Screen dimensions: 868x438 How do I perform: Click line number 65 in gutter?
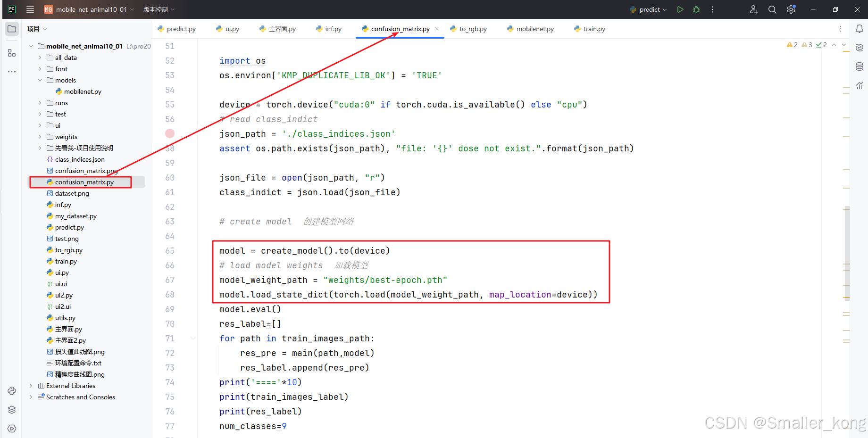point(170,251)
